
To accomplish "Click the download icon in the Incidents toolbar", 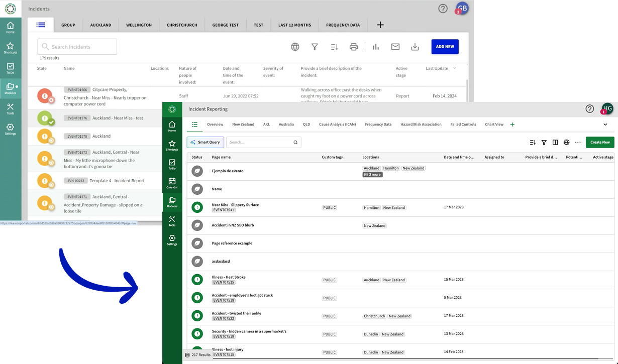I will pyautogui.click(x=415, y=47).
